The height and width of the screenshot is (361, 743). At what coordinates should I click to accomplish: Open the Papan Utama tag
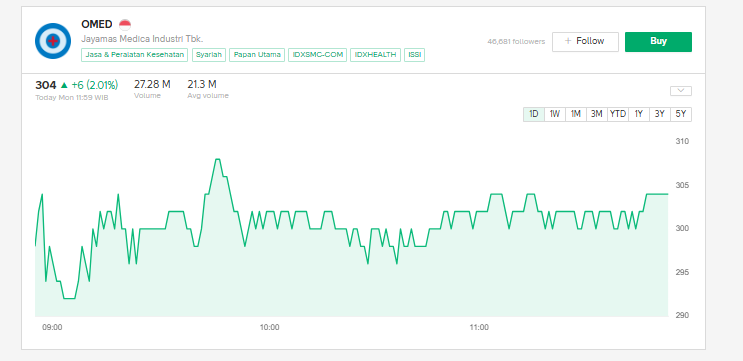[257, 55]
